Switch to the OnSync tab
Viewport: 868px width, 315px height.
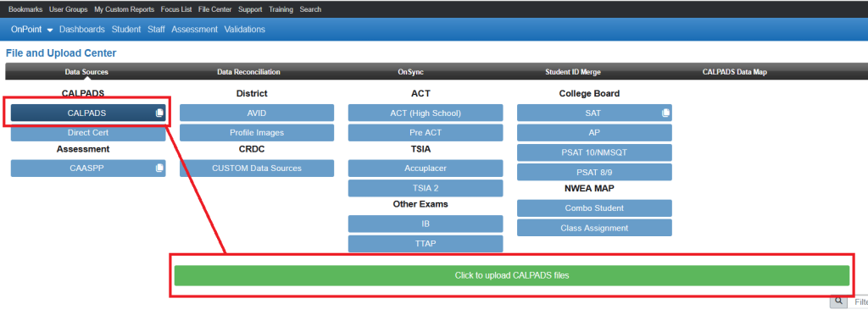tap(411, 72)
